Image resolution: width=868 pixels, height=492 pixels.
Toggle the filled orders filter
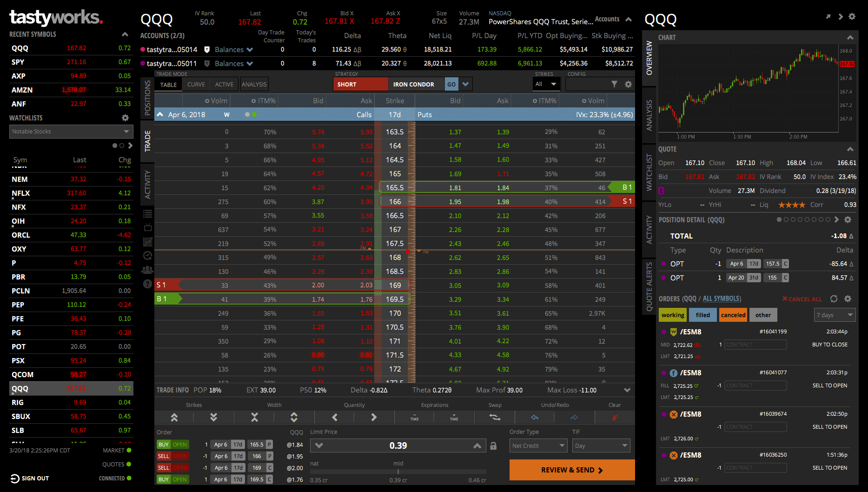click(x=703, y=315)
